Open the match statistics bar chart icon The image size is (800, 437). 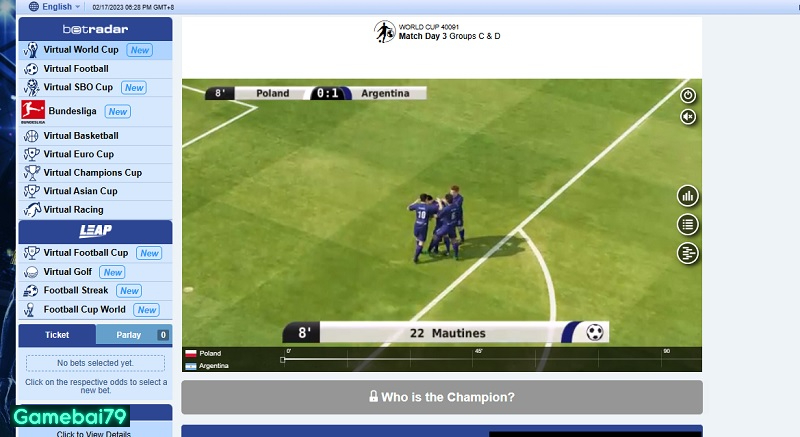(687, 196)
